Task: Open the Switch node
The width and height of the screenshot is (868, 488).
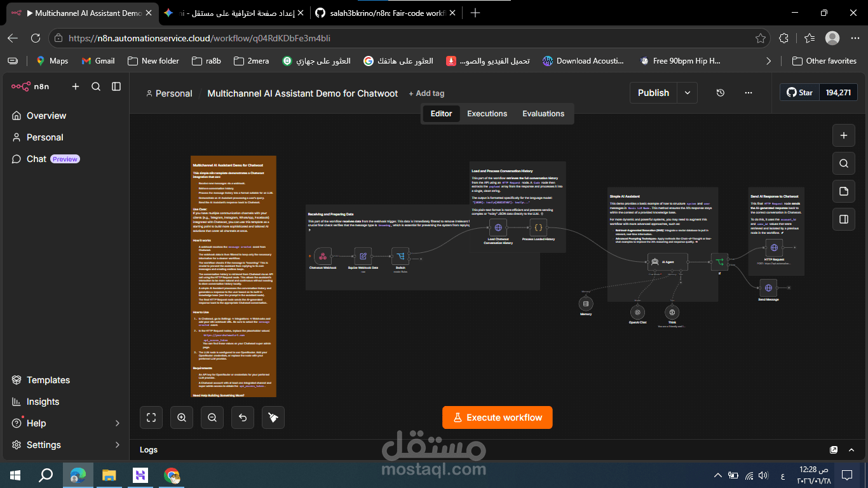Action: click(400, 256)
